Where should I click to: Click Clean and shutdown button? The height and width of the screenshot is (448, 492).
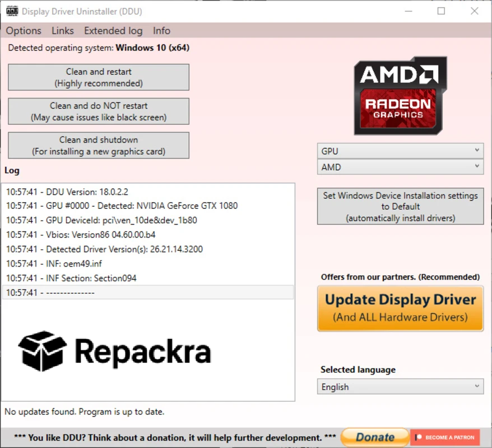[99, 146]
